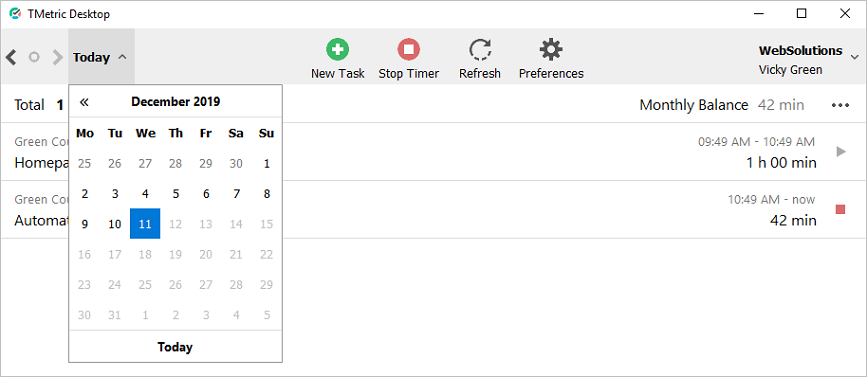Click the Refresh icon

click(x=480, y=49)
